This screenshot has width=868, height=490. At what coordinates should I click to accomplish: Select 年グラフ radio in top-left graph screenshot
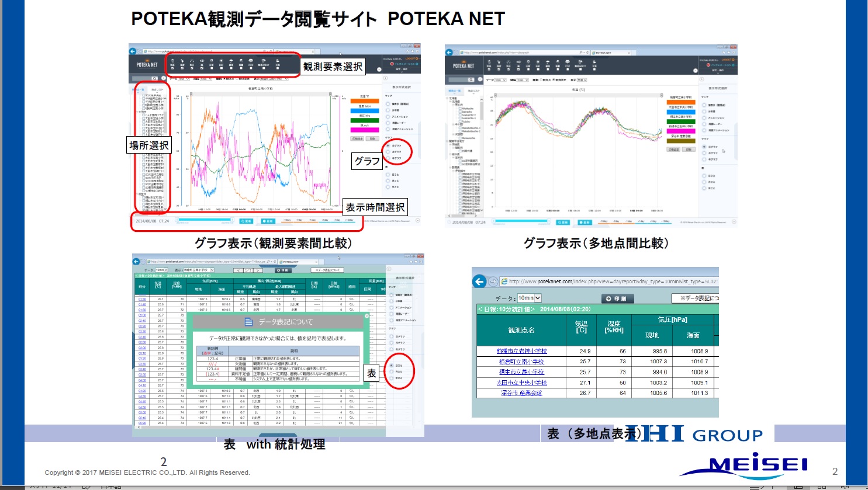point(388,158)
